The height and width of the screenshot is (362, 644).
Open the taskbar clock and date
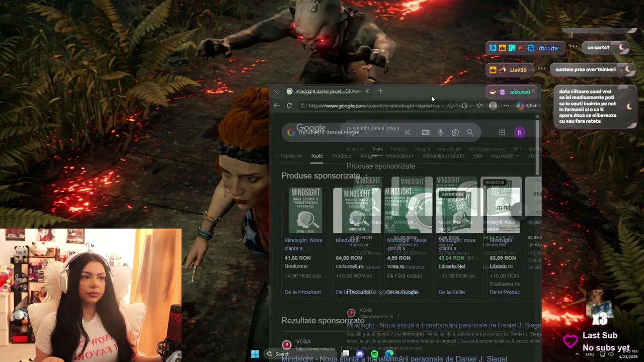629,354
